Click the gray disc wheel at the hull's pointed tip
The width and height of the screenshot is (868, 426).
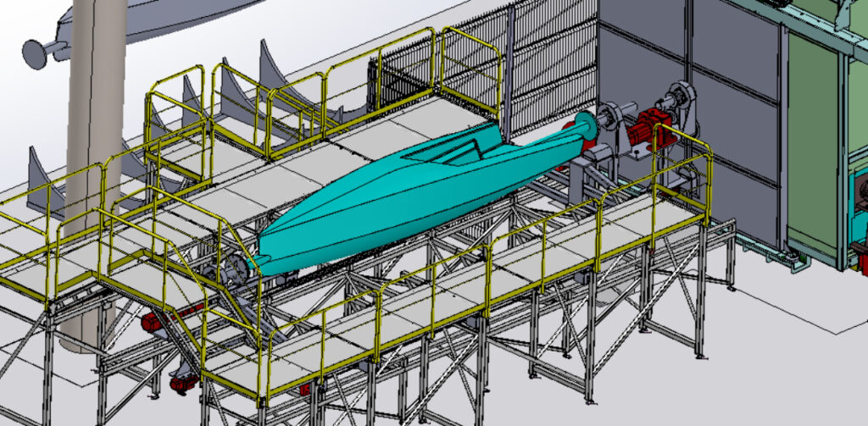237,271
